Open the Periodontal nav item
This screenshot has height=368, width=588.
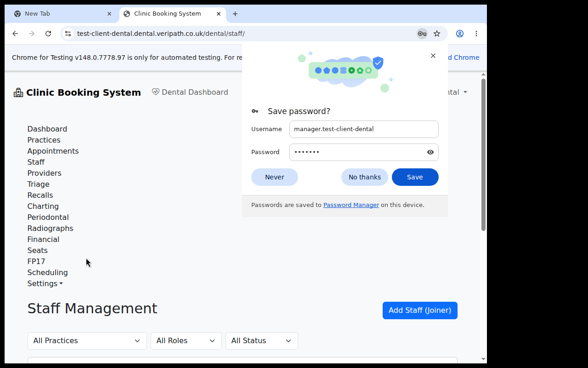tap(48, 217)
